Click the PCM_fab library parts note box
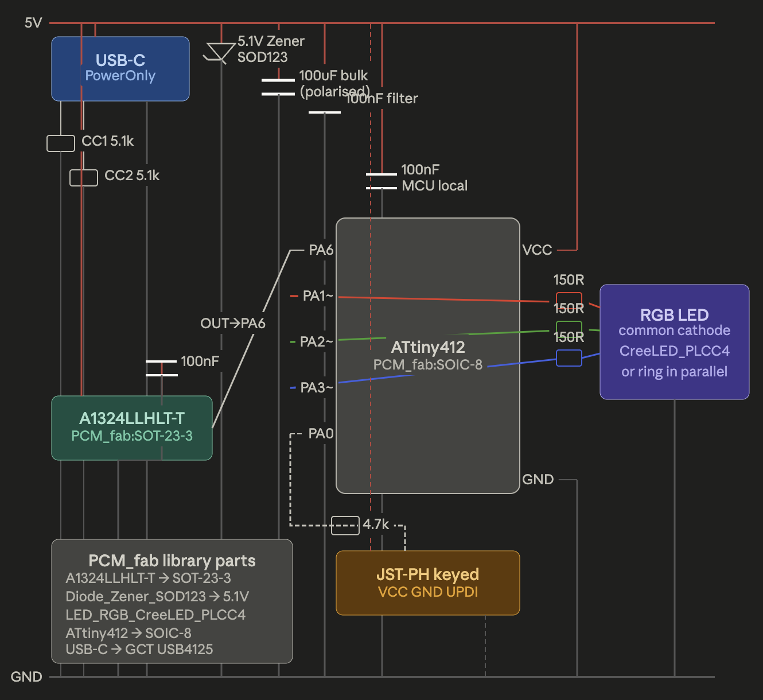763x700 pixels. click(172, 601)
